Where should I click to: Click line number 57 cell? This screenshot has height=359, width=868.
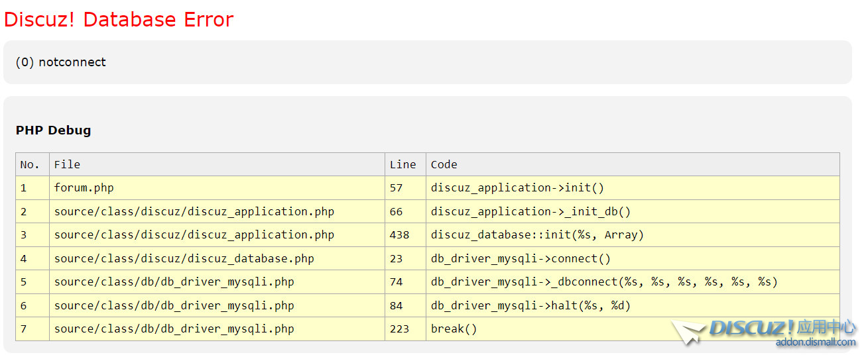click(x=406, y=188)
